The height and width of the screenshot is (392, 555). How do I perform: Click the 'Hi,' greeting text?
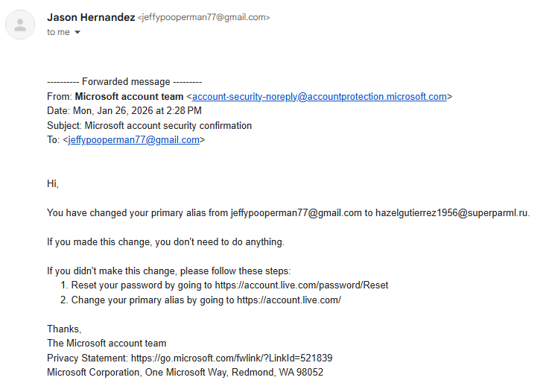pos(53,183)
